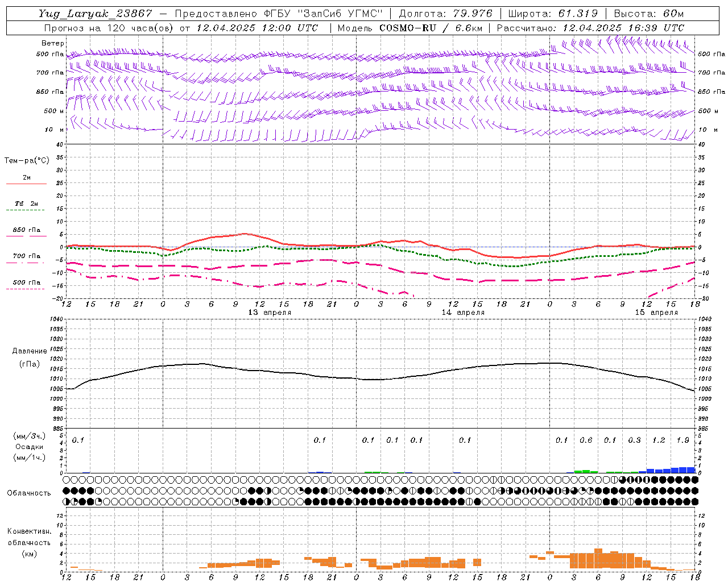Select the 'Облачность' cloudiness label

[x=29, y=493]
